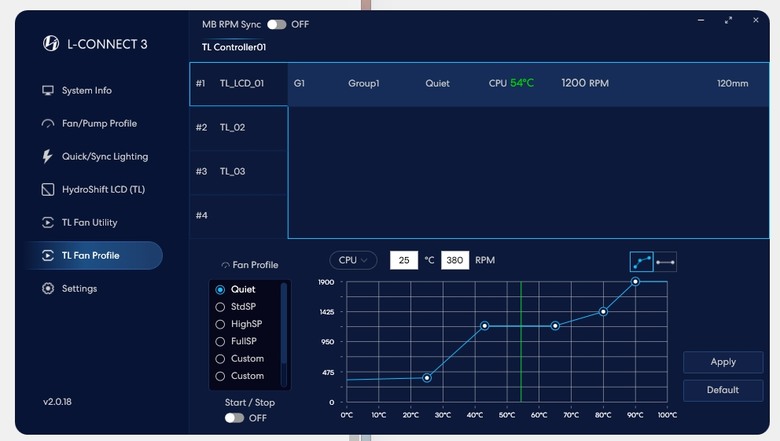This screenshot has width=780, height=441.
Task: Open TL Fan Utility page
Action: pyautogui.click(x=90, y=223)
